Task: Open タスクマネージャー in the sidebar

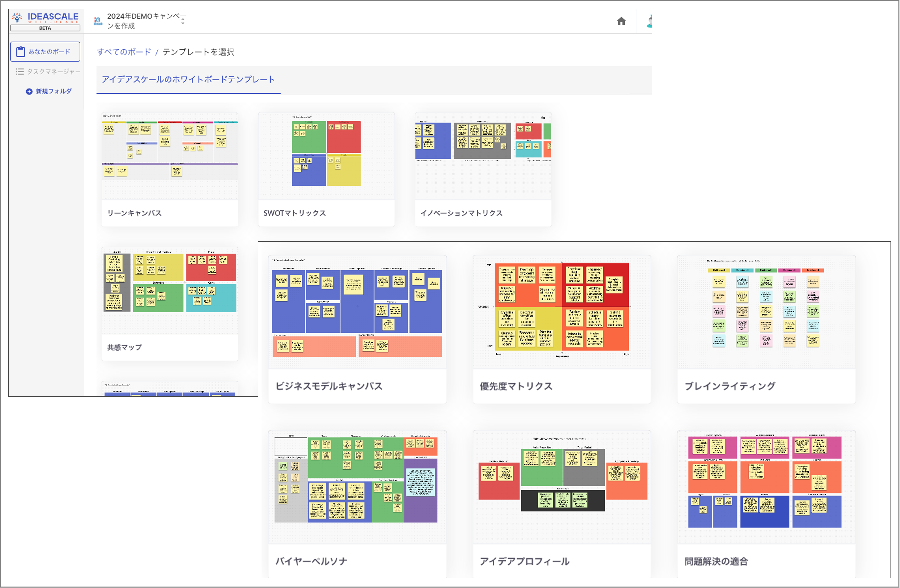Action: point(48,71)
